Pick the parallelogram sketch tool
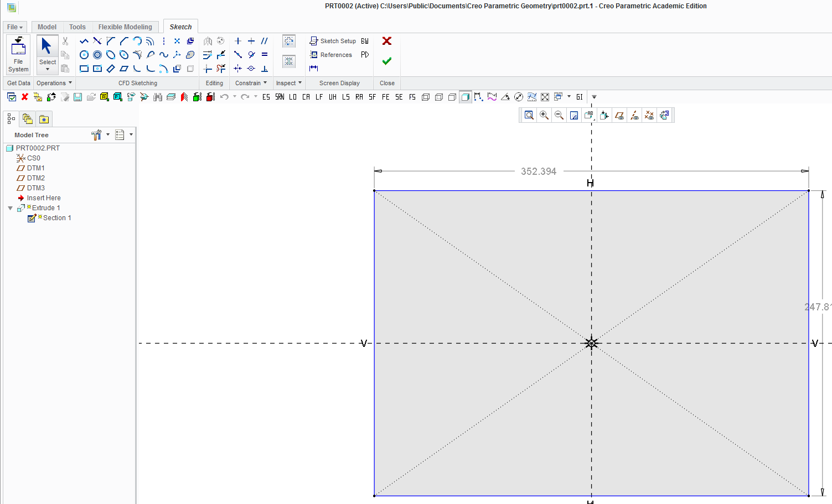Viewport: 832px width, 504px height. tap(124, 69)
